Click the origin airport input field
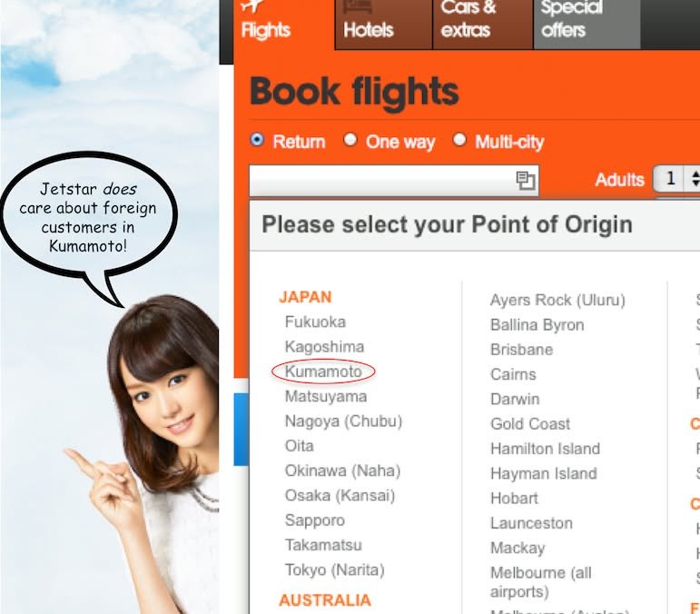 pyautogui.click(x=394, y=181)
